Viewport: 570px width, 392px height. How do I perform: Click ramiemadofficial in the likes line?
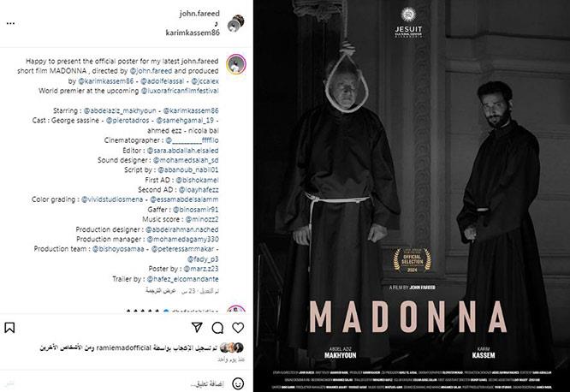coord(123,347)
